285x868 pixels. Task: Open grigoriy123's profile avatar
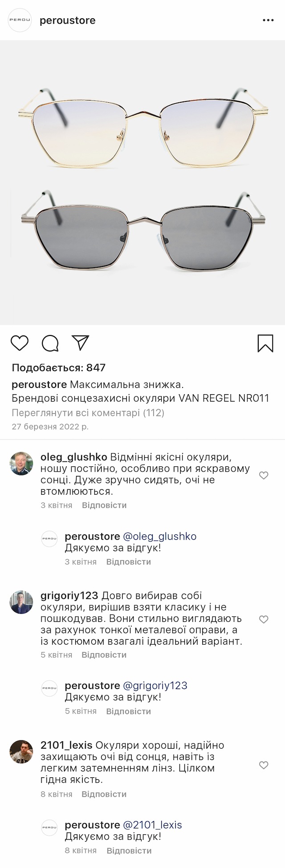pyautogui.click(x=21, y=602)
